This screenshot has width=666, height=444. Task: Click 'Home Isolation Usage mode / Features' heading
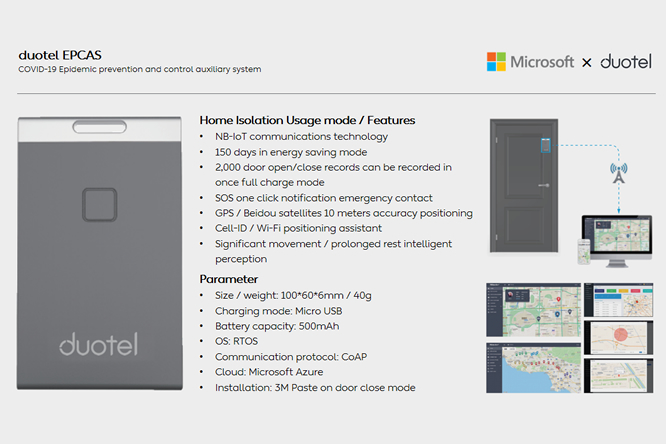(307, 120)
